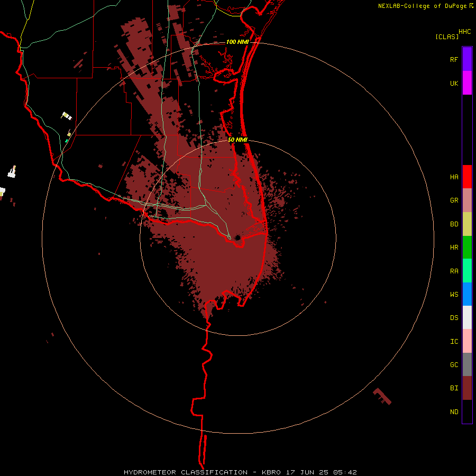Click the GC gray legend swatch
Image resolution: width=476 pixels, height=476 pixels.
coord(467,364)
